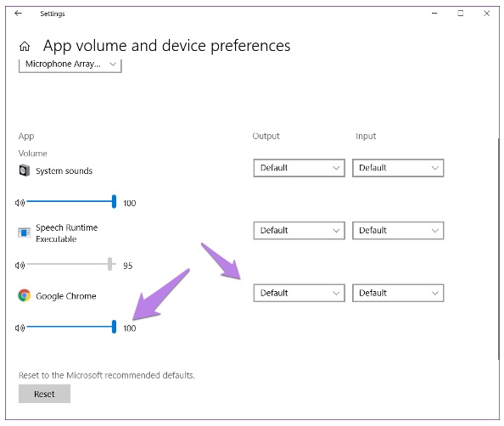Open System sounds Output Default dropdown
504x426 pixels.
click(300, 168)
